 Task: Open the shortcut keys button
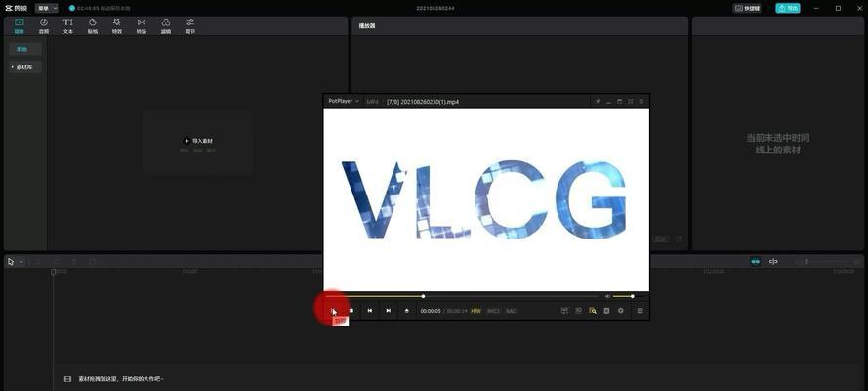[x=747, y=8]
